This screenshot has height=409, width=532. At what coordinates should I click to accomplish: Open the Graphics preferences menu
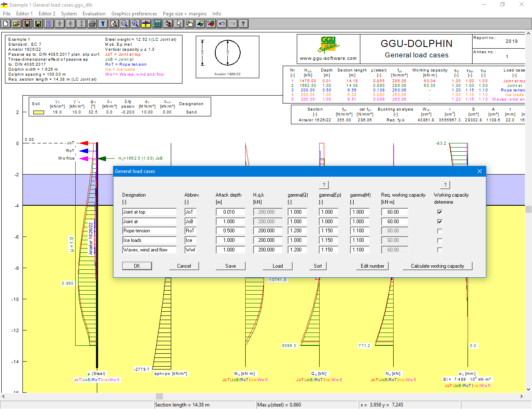click(134, 14)
